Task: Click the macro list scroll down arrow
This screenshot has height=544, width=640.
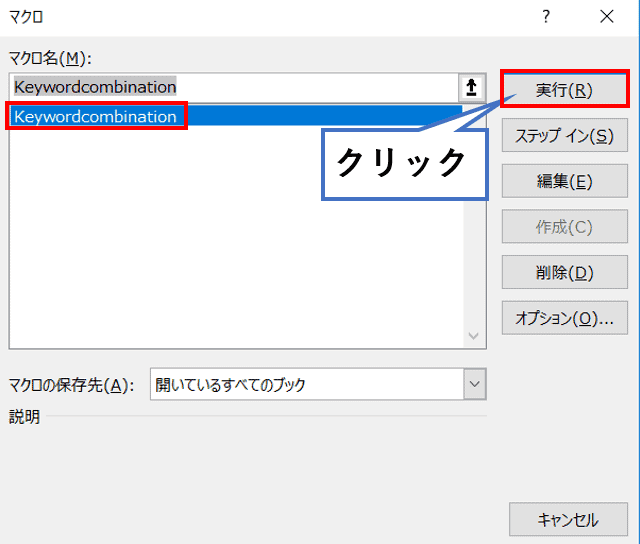Action: pyautogui.click(x=474, y=337)
